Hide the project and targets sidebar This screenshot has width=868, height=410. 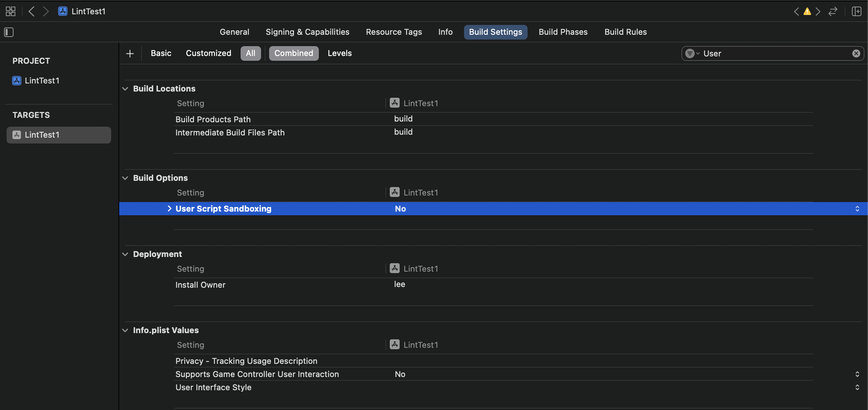pyautogui.click(x=9, y=32)
